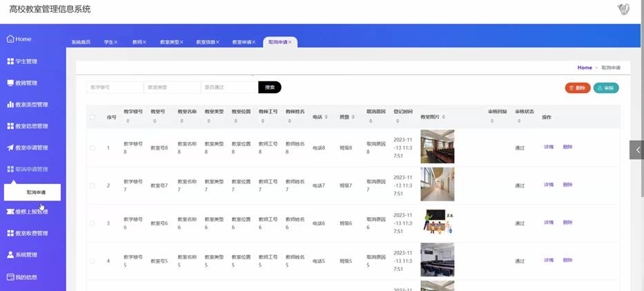The height and width of the screenshot is (291, 644).
Task: Switch to the 教室信息 tab
Action: click(206, 42)
